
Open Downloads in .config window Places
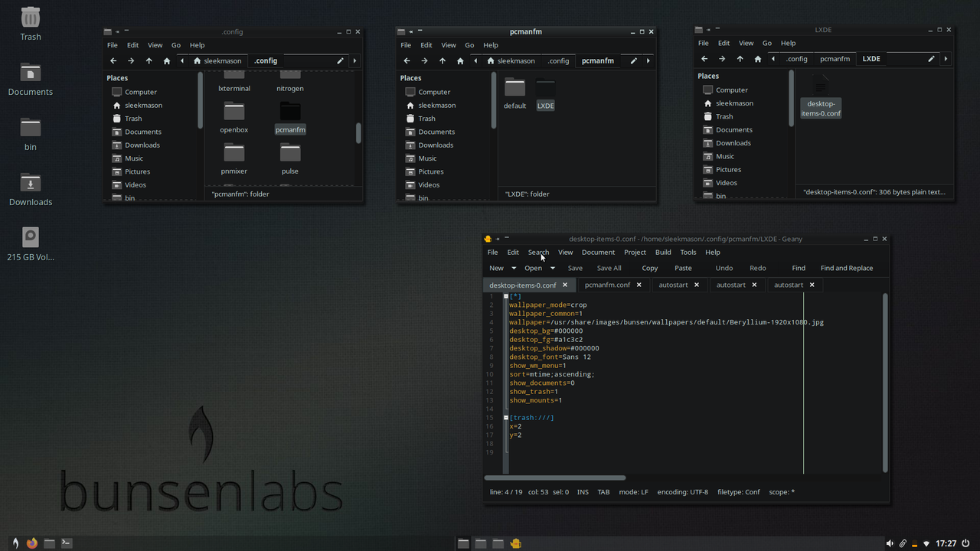tap(142, 145)
